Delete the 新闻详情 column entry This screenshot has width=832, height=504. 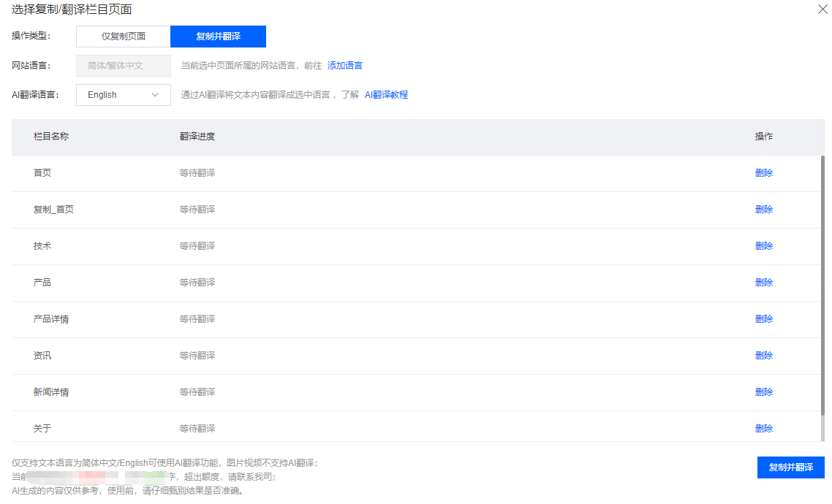point(763,392)
